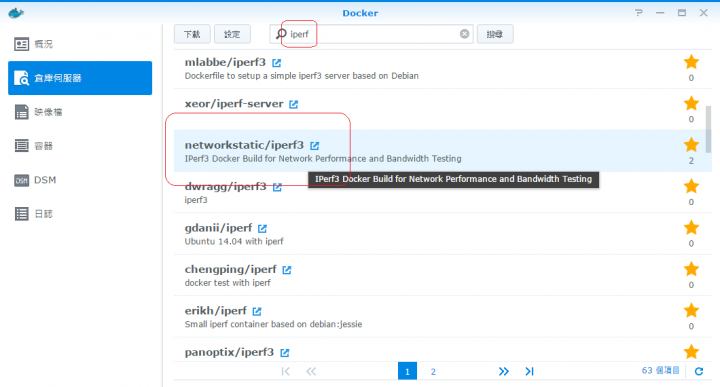Click the Download button
720x387 pixels.
coord(192,34)
